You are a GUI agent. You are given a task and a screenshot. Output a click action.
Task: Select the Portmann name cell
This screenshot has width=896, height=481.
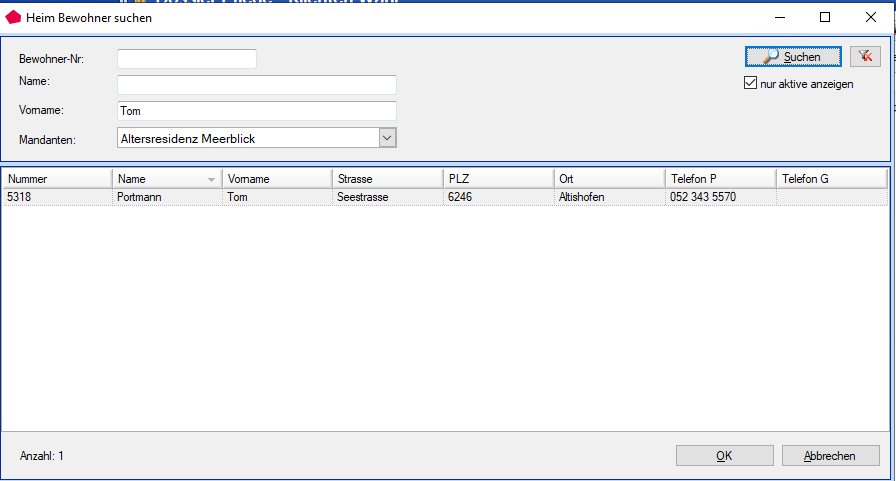(x=167, y=197)
